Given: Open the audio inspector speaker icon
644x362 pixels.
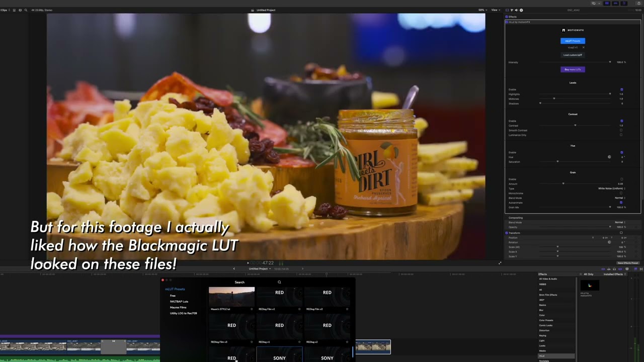Looking at the screenshot, I should tap(516, 10).
